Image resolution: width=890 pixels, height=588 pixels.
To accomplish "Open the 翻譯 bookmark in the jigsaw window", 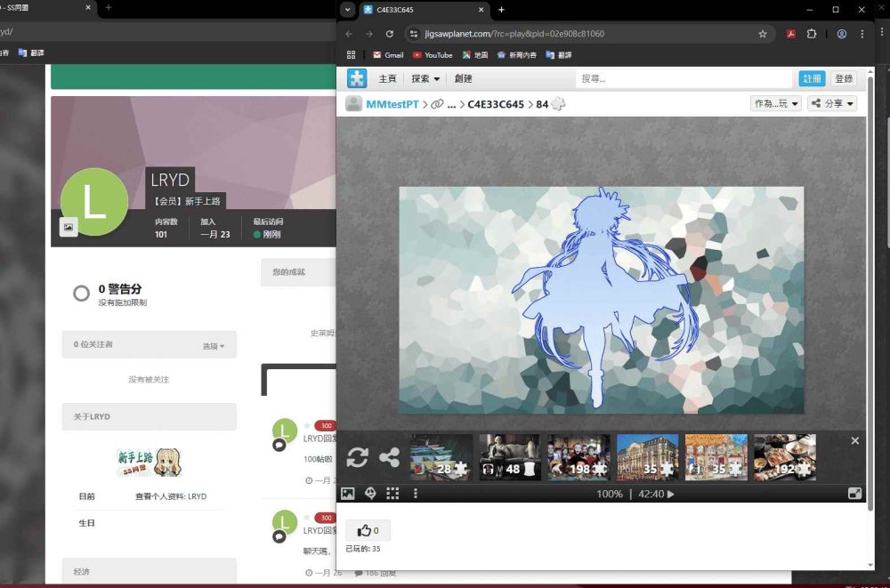I will click(x=559, y=55).
